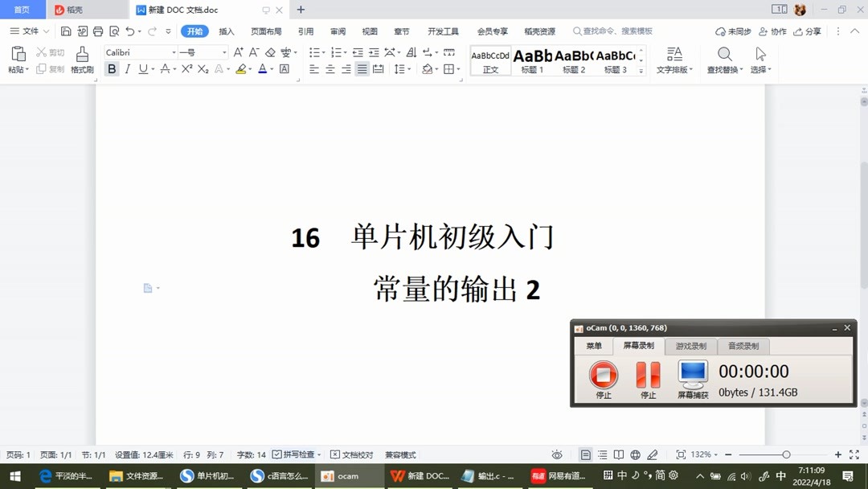The image size is (868, 489).
Task: Click the center alignment icon
Action: point(330,68)
